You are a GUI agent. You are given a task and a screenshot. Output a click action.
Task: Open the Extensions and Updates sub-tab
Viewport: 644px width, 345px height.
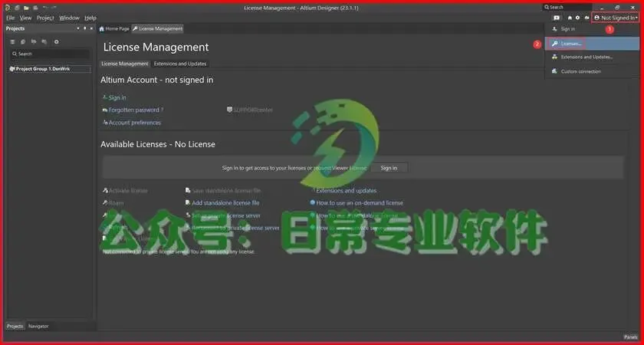coord(180,64)
